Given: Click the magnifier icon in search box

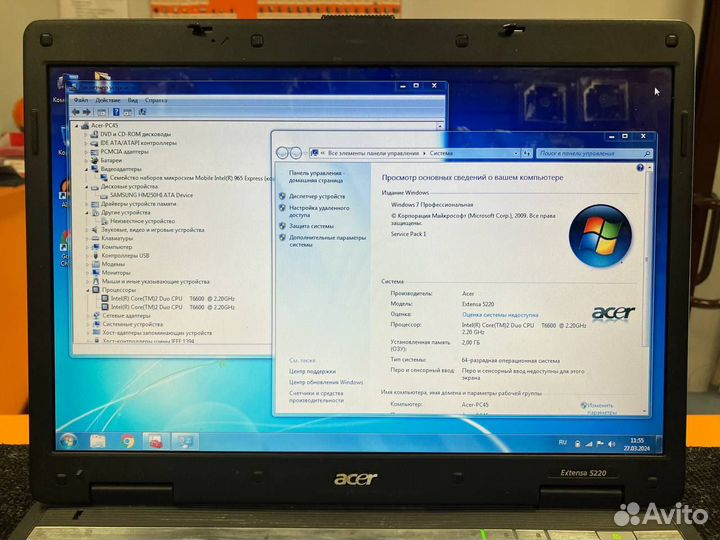Looking at the screenshot, I should pyautogui.click(x=647, y=153).
